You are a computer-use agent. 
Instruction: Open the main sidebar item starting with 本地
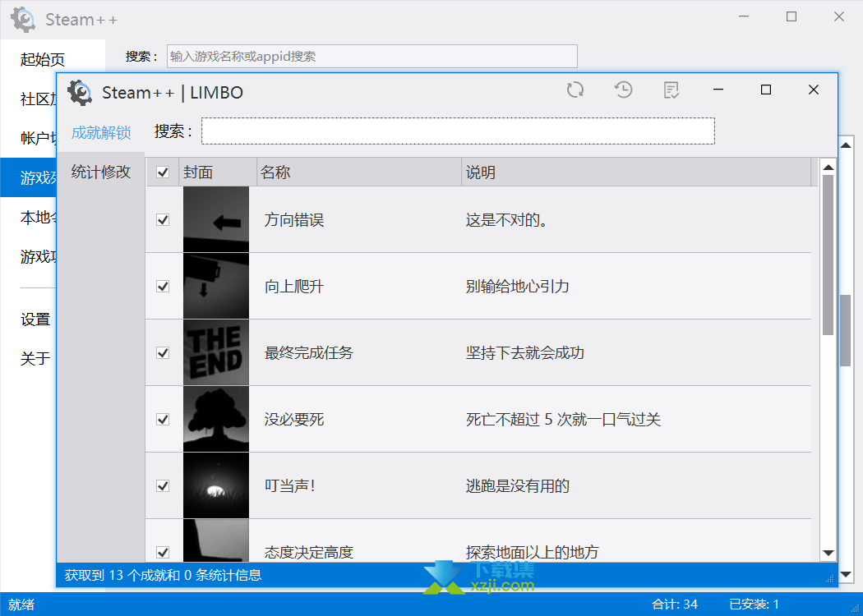(x=38, y=218)
